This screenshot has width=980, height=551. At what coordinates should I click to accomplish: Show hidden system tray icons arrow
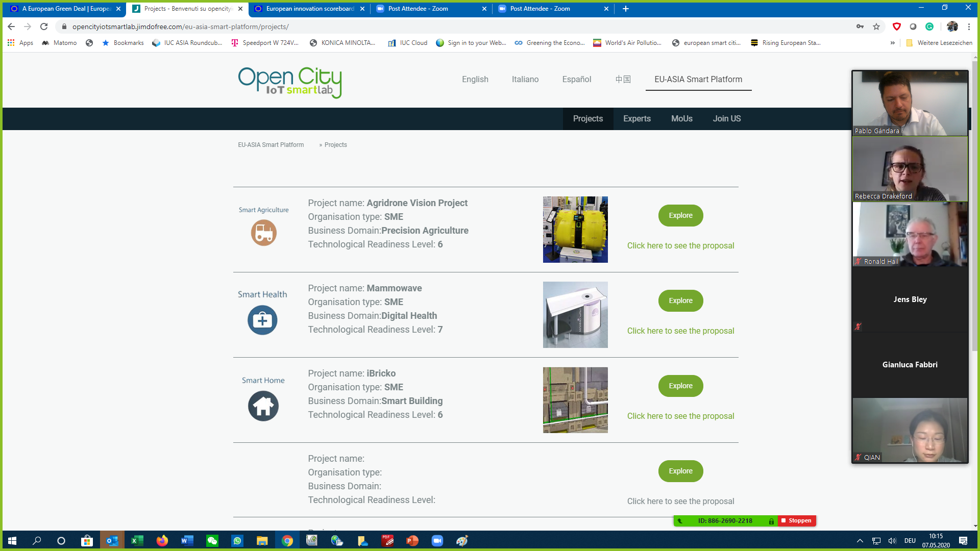[860, 541]
